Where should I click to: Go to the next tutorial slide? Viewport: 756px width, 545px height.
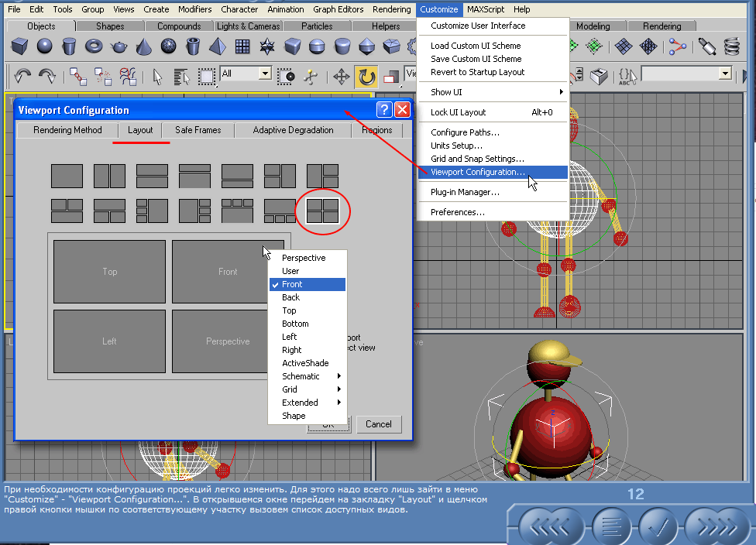click(718, 527)
